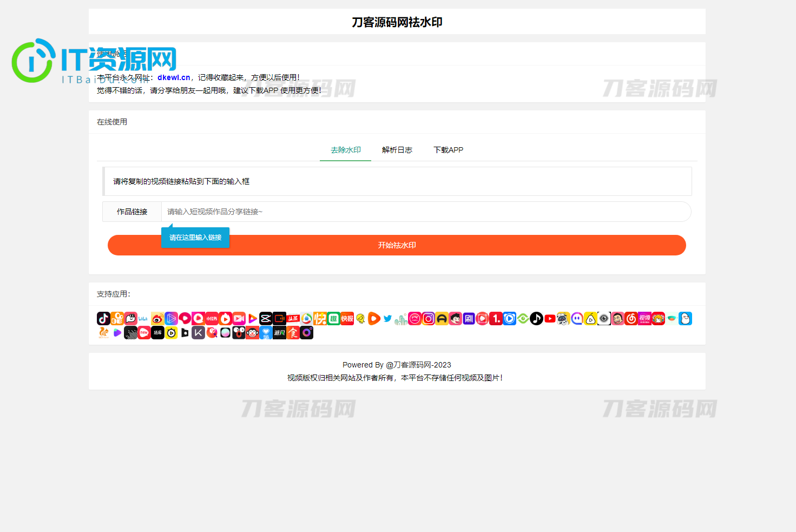Switch to the 去除水印 tab
Image resolution: width=796 pixels, height=532 pixels.
345,150
